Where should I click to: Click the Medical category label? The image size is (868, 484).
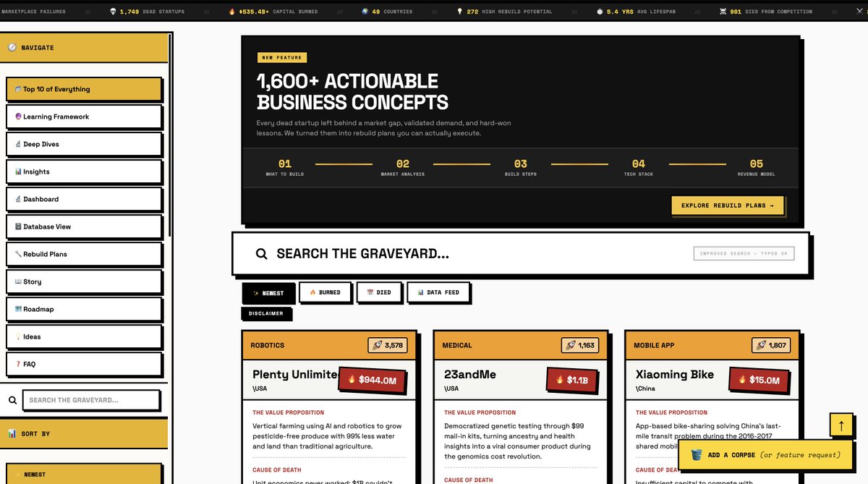tap(457, 346)
